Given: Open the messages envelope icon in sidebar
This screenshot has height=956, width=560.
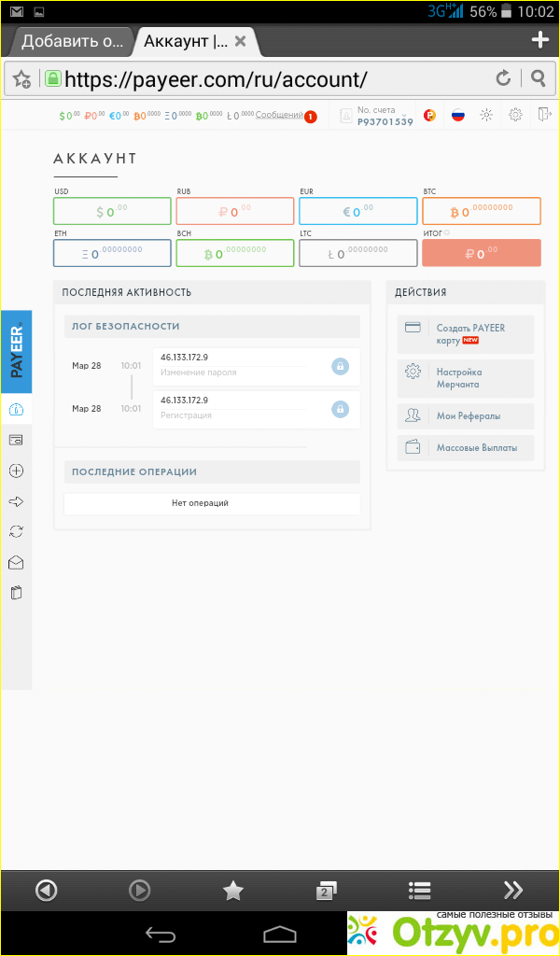Looking at the screenshot, I should [x=16, y=562].
